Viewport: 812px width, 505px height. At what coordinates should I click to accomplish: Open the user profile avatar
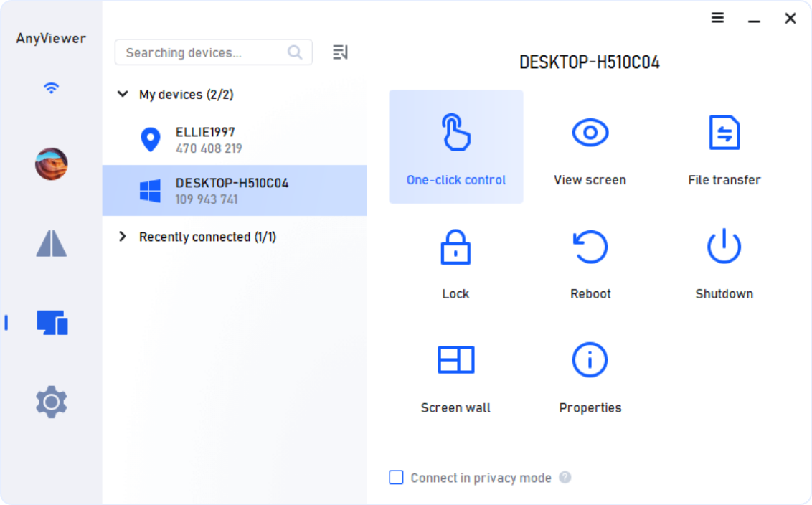coord(51,164)
